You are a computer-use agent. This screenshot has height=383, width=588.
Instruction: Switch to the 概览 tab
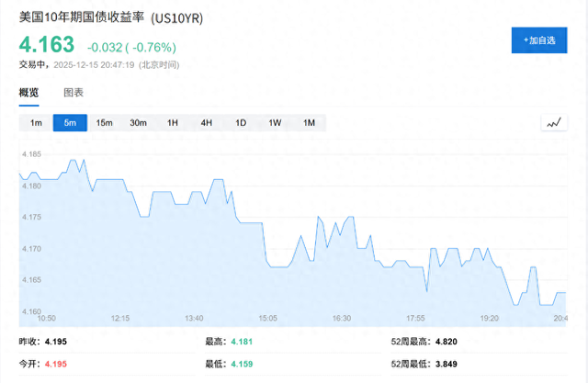click(28, 93)
